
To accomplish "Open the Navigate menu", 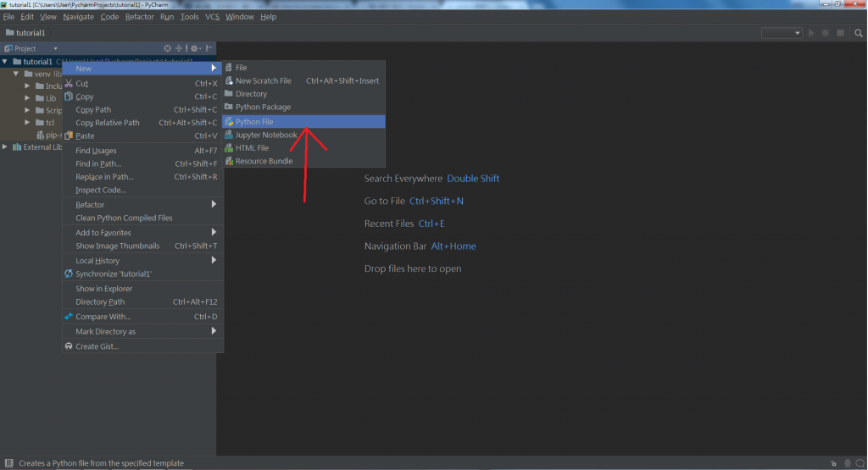I will click(x=78, y=17).
